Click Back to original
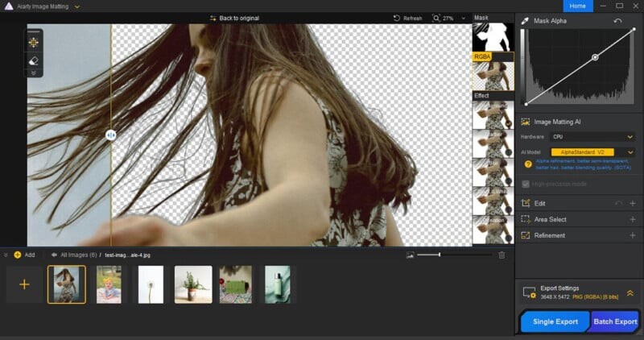This screenshot has height=340, width=644. pos(234,18)
